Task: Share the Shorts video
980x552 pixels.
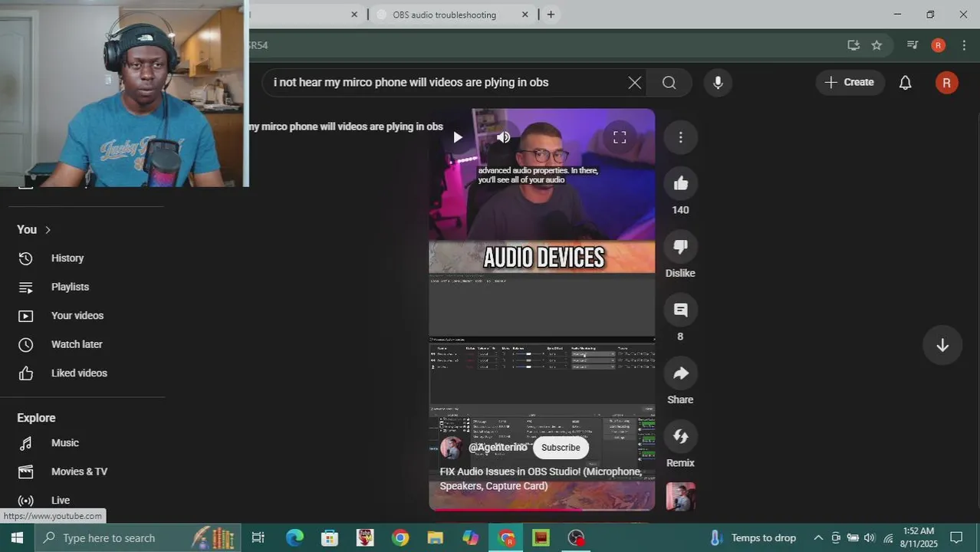Action: (x=680, y=373)
